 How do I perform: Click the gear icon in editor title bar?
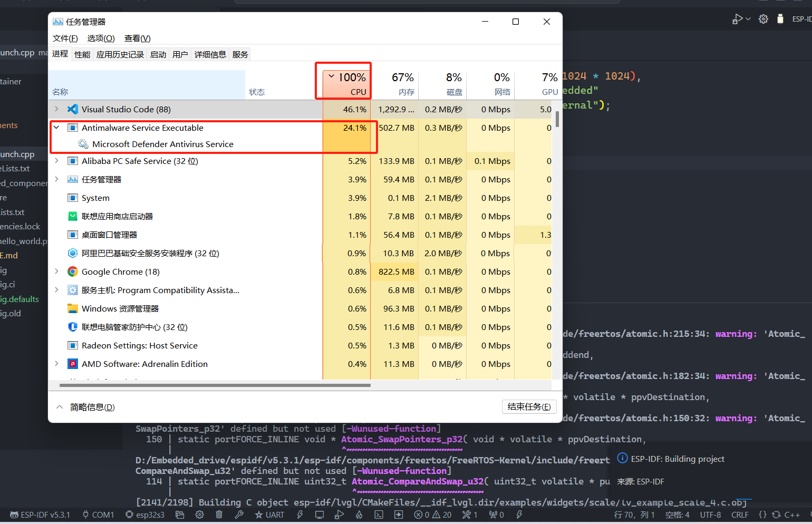coord(763,19)
